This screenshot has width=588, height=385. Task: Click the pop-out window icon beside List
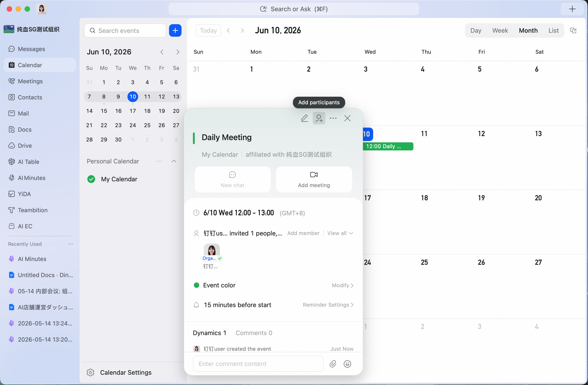pyautogui.click(x=573, y=30)
